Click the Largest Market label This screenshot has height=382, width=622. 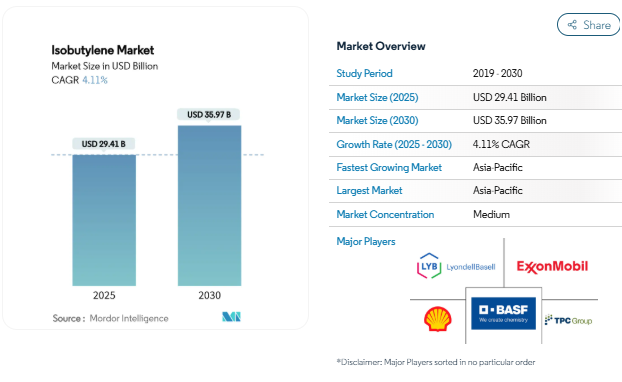coord(369,190)
